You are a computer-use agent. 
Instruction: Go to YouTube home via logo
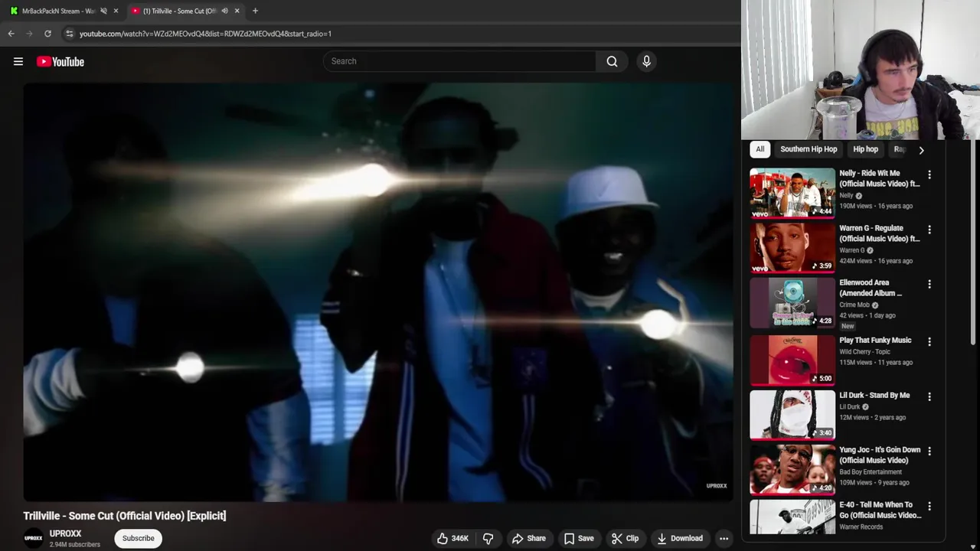60,62
